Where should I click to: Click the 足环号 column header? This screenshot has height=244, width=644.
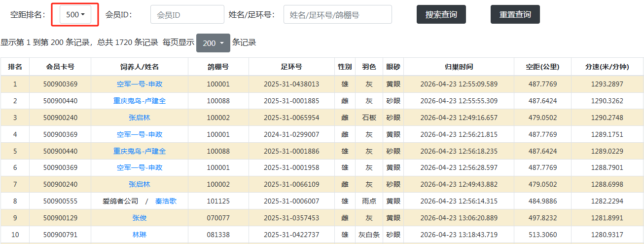(x=291, y=67)
